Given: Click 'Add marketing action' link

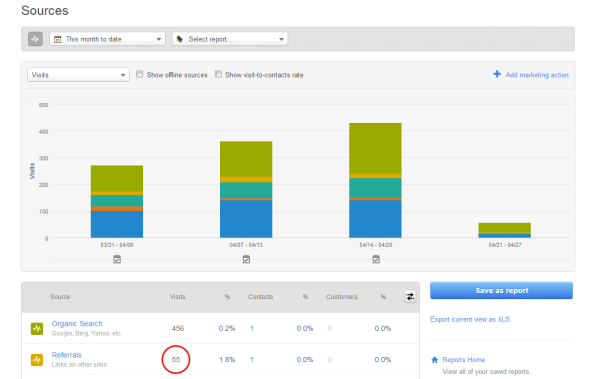Looking at the screenshot, I should tap(537, 75).
